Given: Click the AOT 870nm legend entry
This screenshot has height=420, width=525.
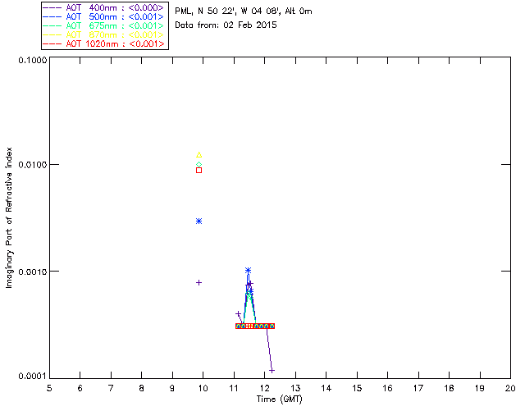Looking at the screenshot, I should [x=104, y=34].
